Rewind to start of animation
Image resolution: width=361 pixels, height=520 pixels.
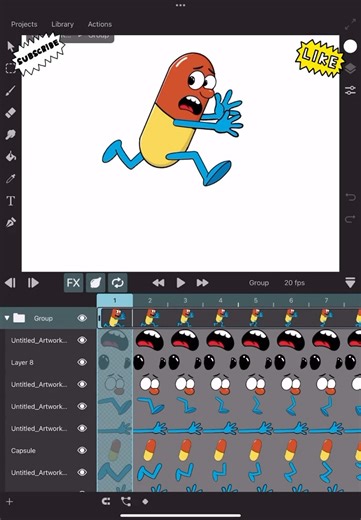click(x=158, y=283)
